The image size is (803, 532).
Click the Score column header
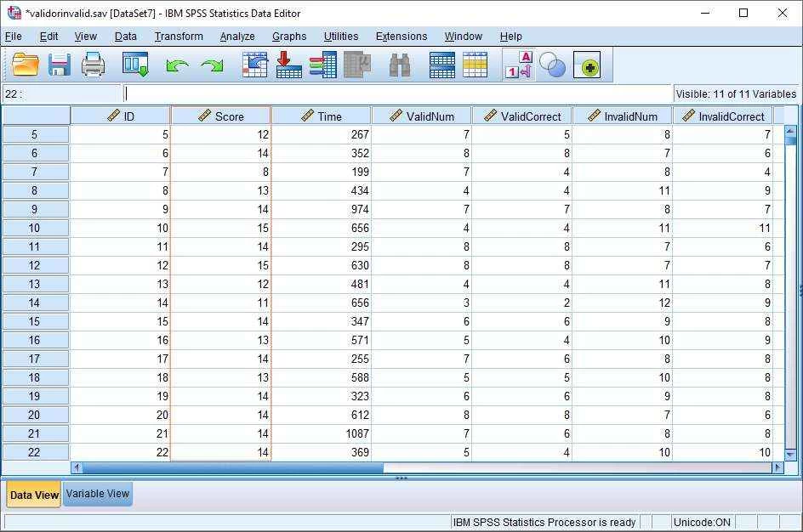tap(221, 116)
